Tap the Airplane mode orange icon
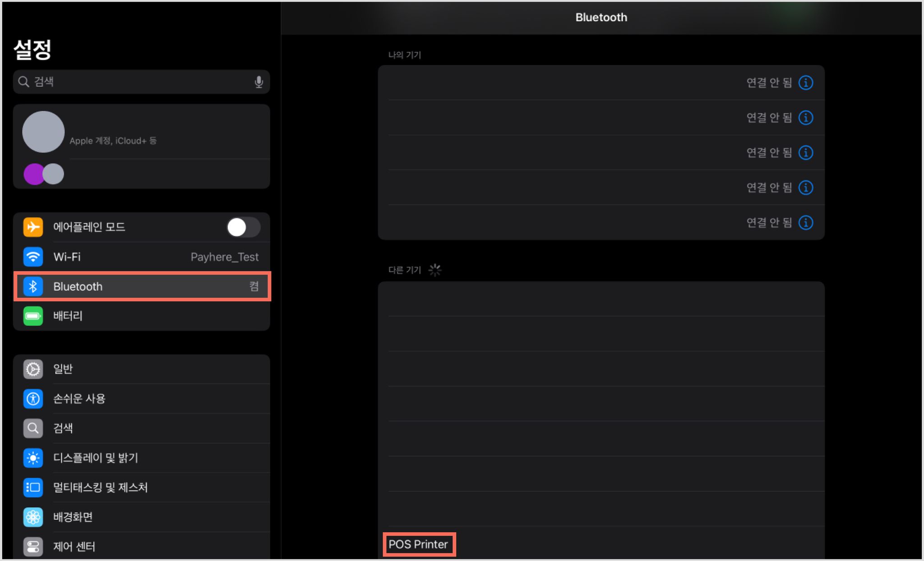This screenshot has height=561, width=924. [x=33, y=227]
